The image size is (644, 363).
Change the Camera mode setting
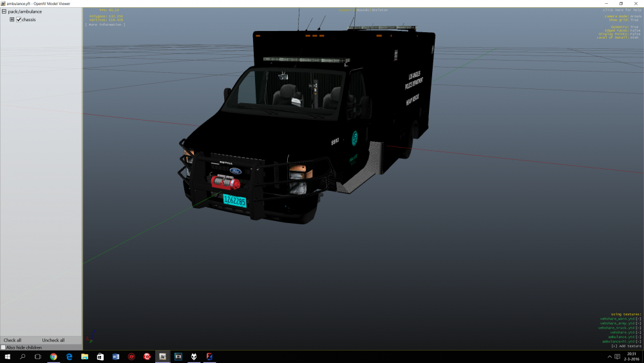click(x=623, y=17)
